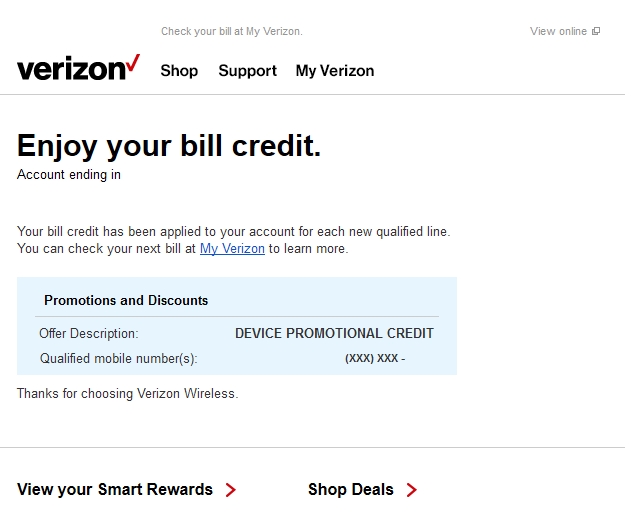Click the external-window icon beside View online
This screenshot has height=526, width=637.
(596, 31)
